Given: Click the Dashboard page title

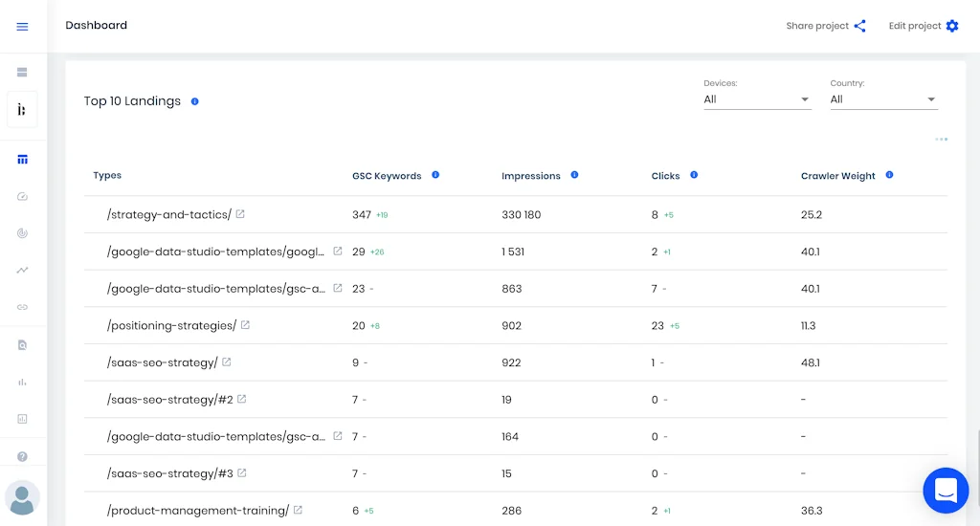Looking at the screenshot, I should pyautogui.click(x=97, y=25).
